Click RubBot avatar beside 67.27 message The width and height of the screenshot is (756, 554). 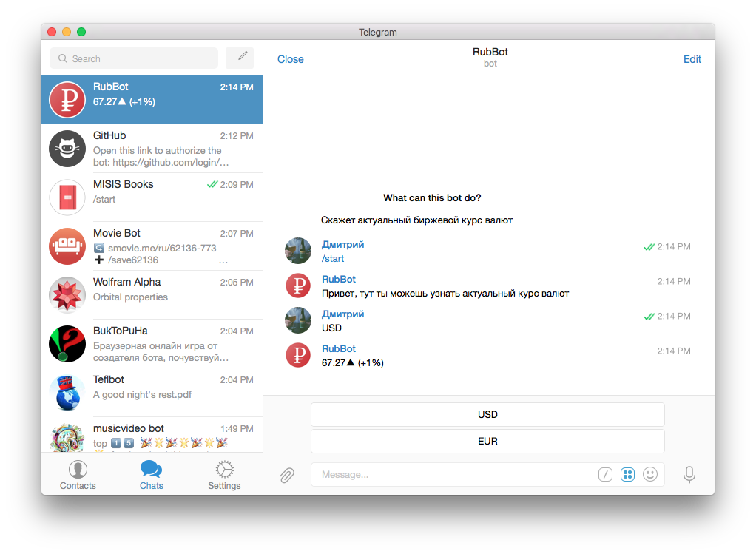[x=298, y=355]
